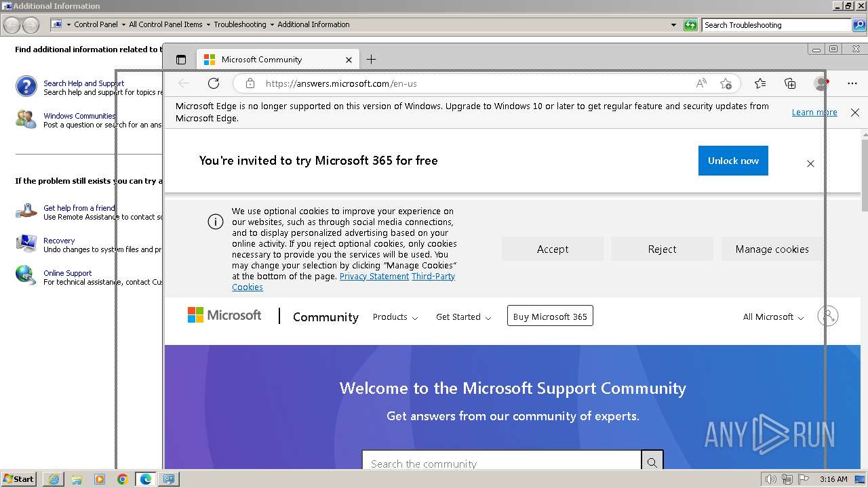Viewport: 868px width, 488px height.
Task: Close the Microsoft Community tab
Action: [349, 60]
